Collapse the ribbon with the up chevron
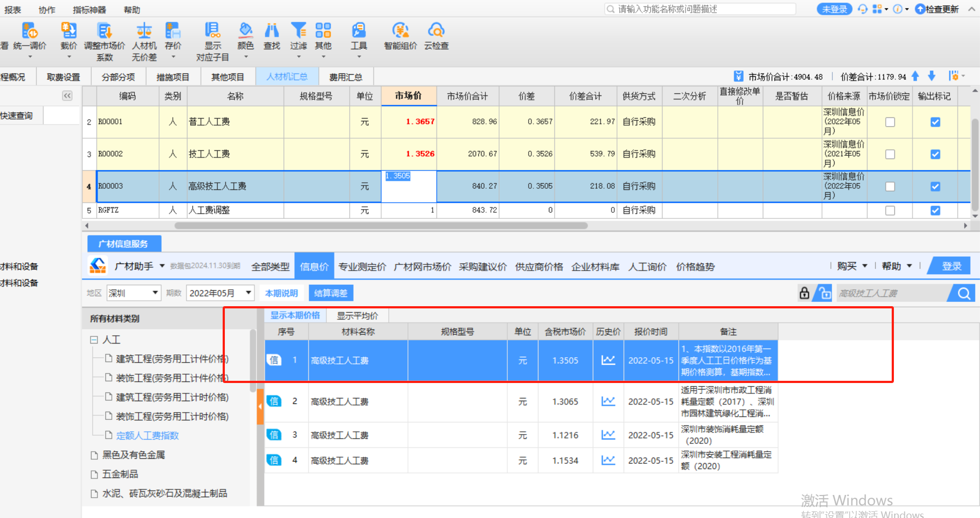Screen dimensions: 980x518 [x=971, y=9]
